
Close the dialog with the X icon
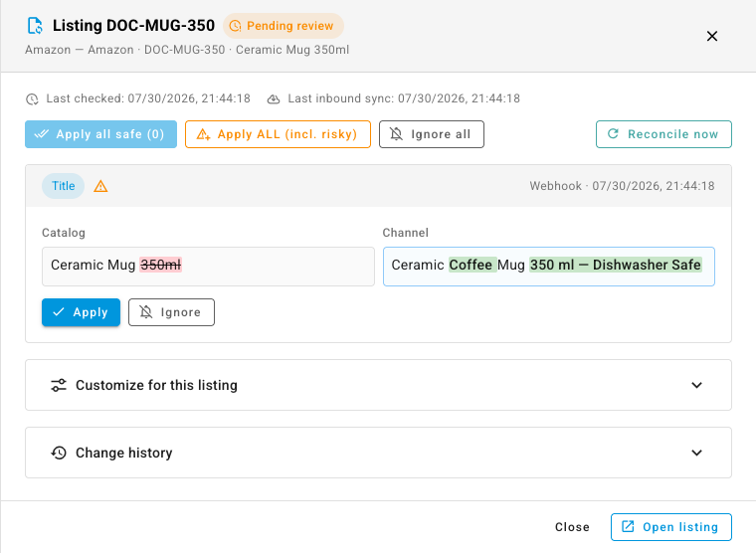(711, 36)
